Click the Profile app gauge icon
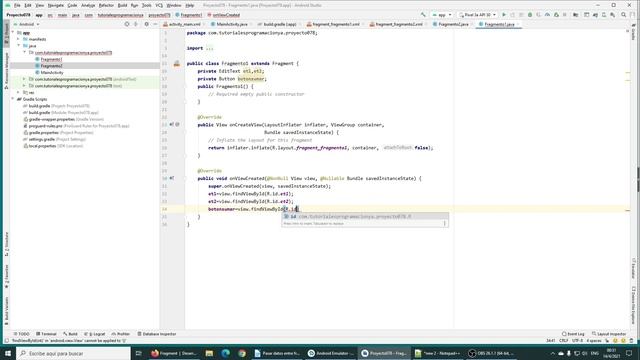This screenshot has width=640, height=360. coord(547,15)
